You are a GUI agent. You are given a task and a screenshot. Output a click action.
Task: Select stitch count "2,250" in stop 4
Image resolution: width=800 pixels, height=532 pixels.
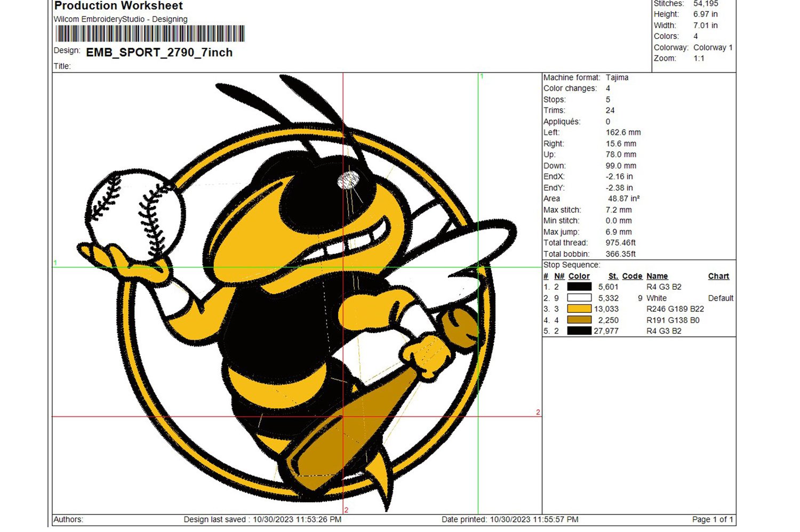[x=609, y=320]
